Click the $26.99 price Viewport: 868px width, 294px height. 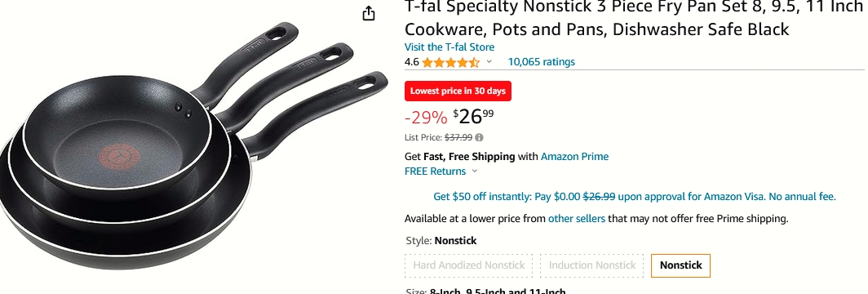click(x=473, y=116)
